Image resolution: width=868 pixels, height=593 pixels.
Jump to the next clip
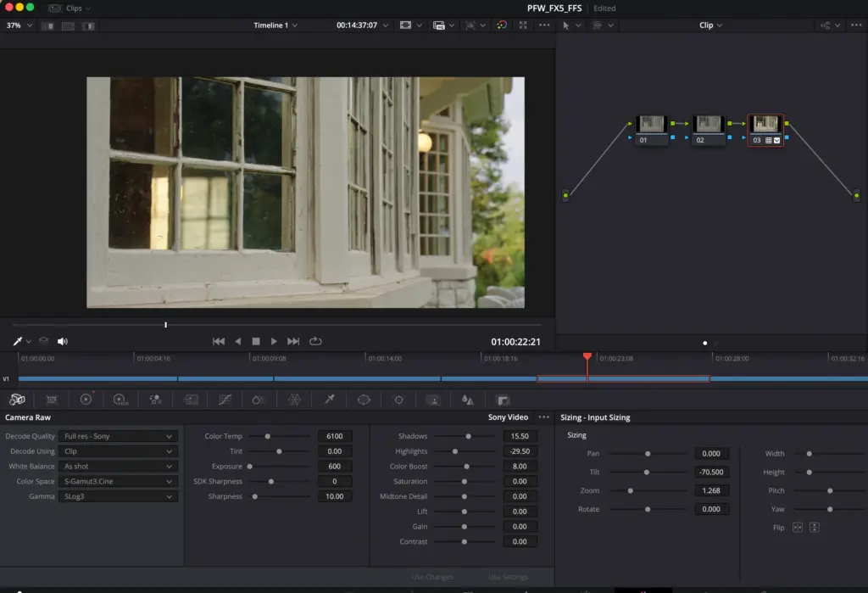pyautogui.click(x=292, y=341)
